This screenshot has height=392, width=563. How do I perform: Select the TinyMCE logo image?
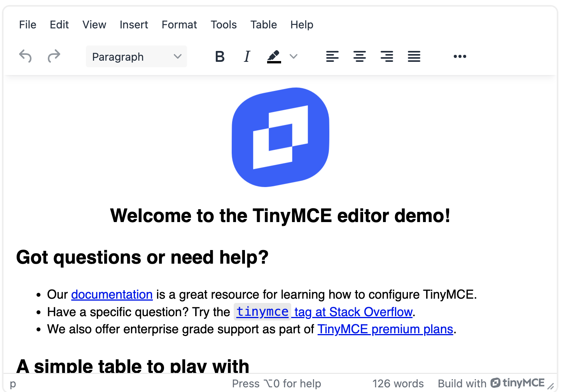[x=280, y=137]
